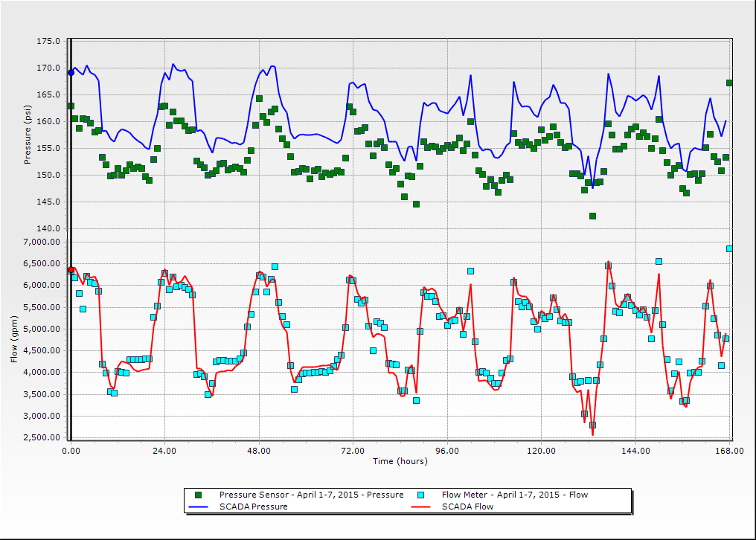Screen dimensions: 756x540
Task: Click the 175.0 pressure axis label
Action: pos(48,42)
